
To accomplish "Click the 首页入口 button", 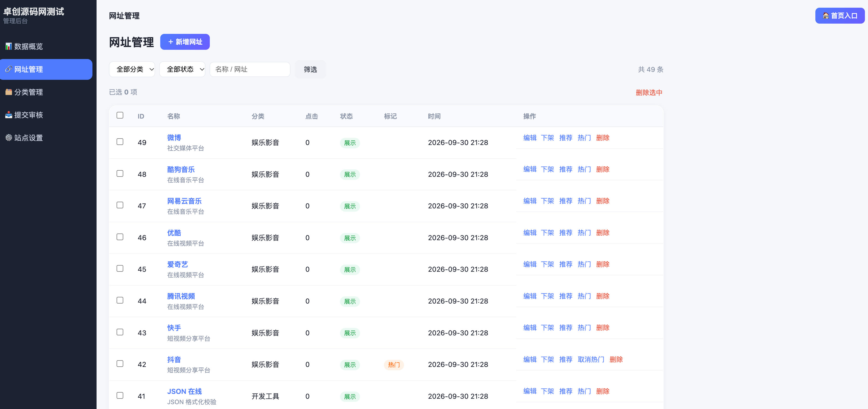I will point(840,16).
